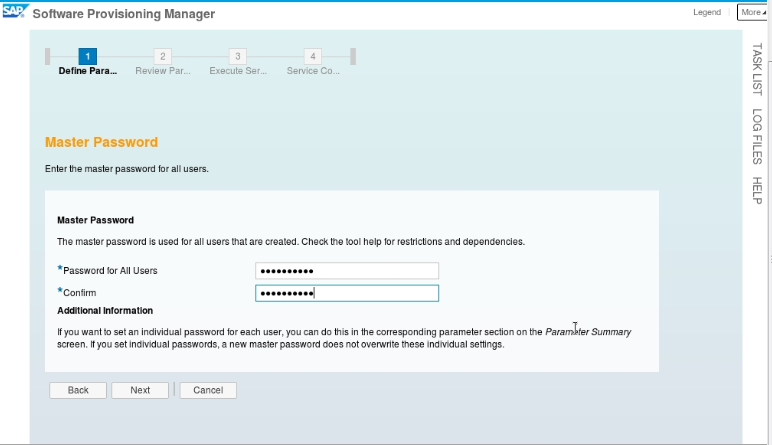Click the Master Password orange heading

pos(101,142)
